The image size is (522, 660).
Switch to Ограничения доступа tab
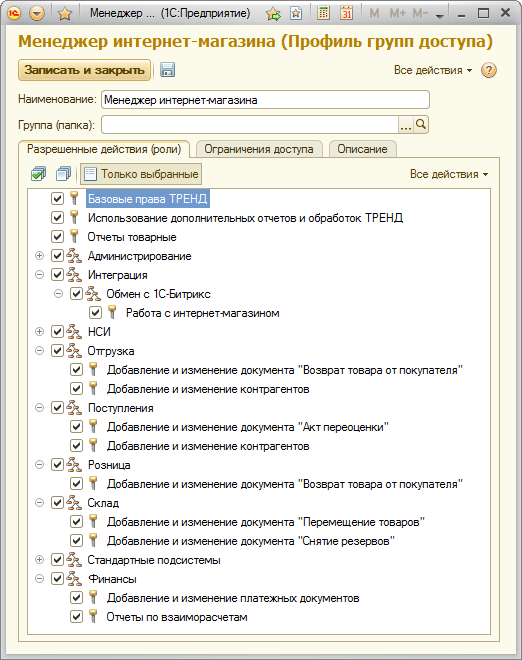click(x=259, y=149)
